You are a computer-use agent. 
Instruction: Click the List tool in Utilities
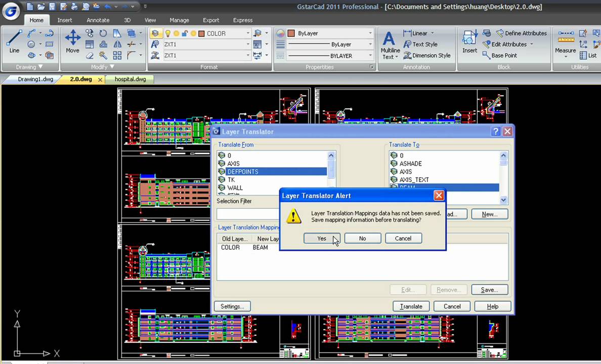coord(588,56)
